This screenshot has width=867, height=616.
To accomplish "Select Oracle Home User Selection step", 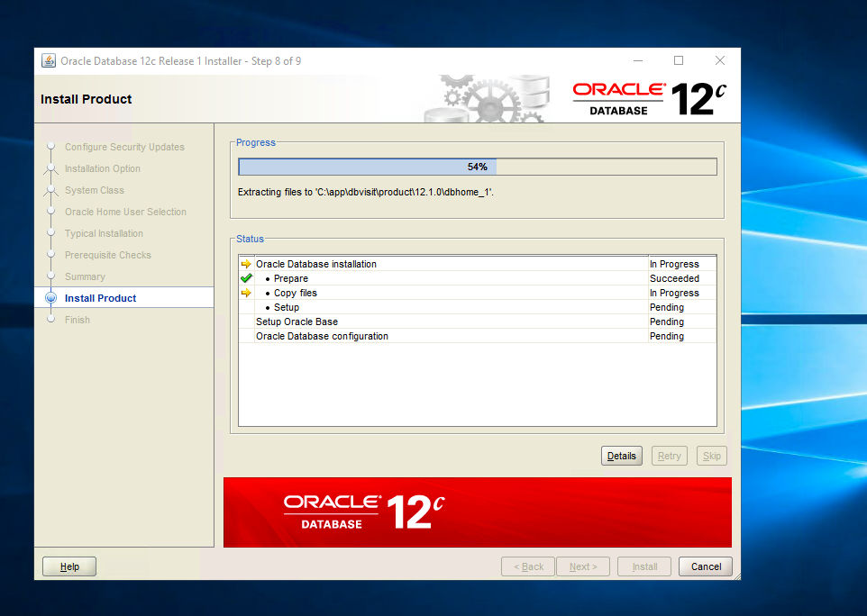I will pyautogui.click(x=125, y=212).
